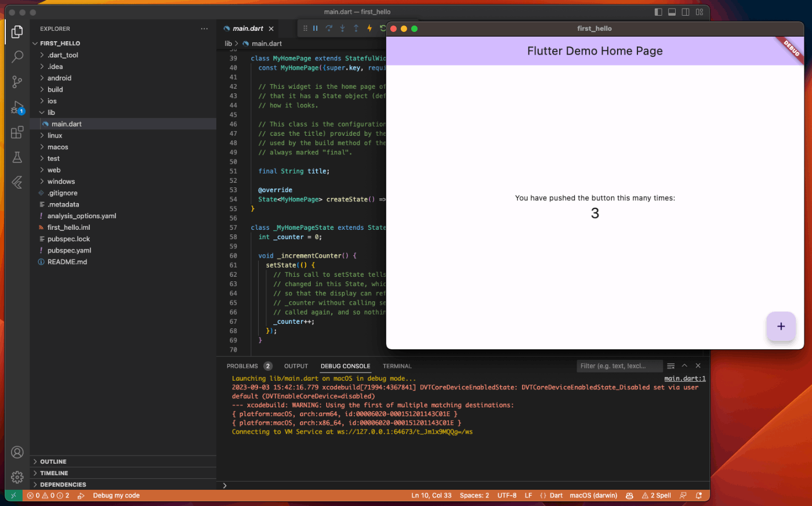812x506 pixels.
Task: Select the main.dart editor tab
Action: (248, 28)
